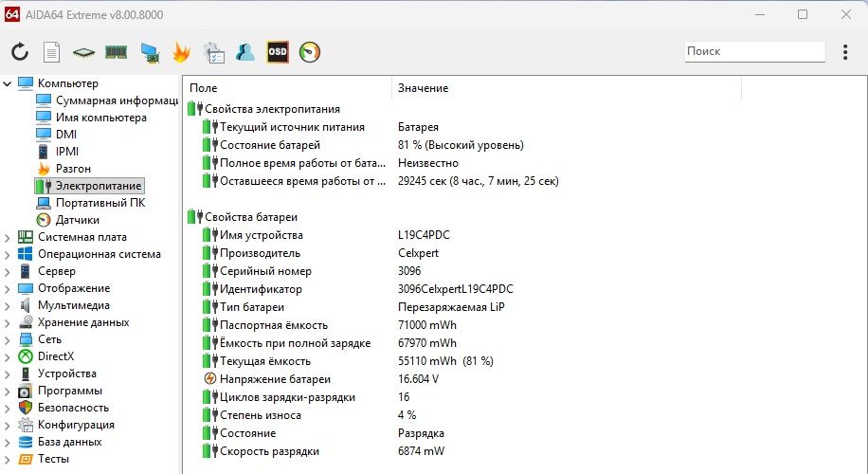868x474 pixels.
Task: Expand the Программы tree node
Action: pos(8,392)
